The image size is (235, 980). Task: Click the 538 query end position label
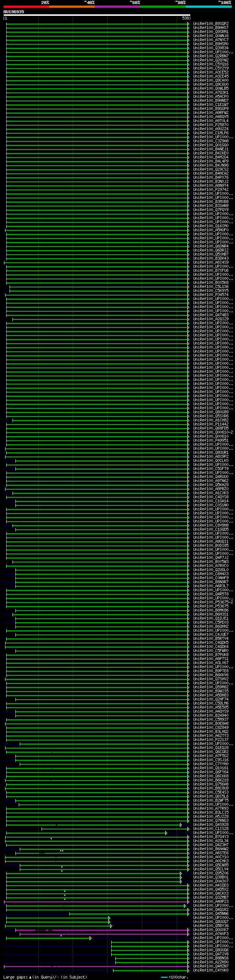(185, 18)
